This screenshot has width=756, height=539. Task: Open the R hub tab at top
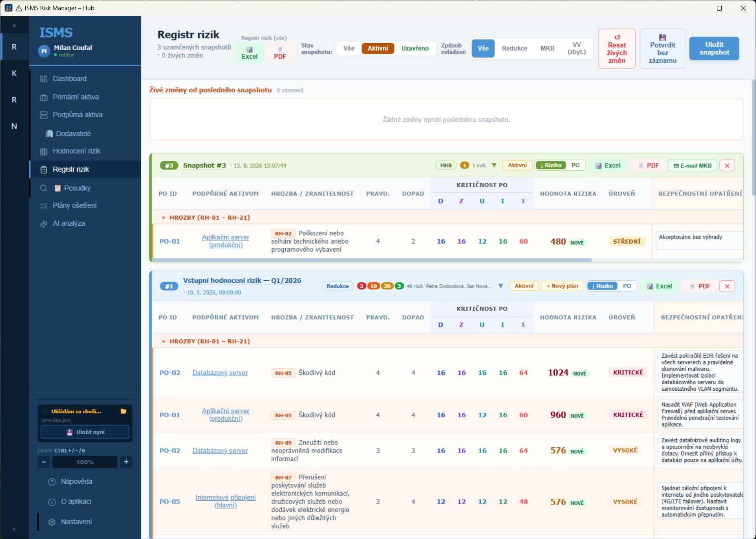(14, 47)
